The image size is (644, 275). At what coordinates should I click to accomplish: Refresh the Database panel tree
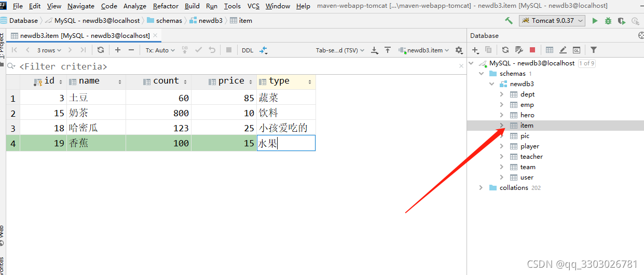click(x=505, y=50)
